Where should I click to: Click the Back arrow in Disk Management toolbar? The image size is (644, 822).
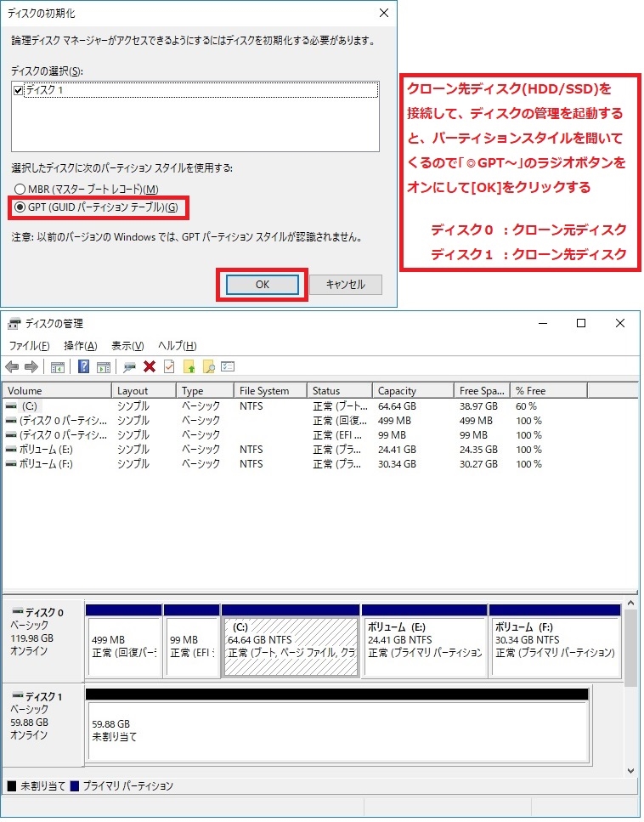click(12, 367)
